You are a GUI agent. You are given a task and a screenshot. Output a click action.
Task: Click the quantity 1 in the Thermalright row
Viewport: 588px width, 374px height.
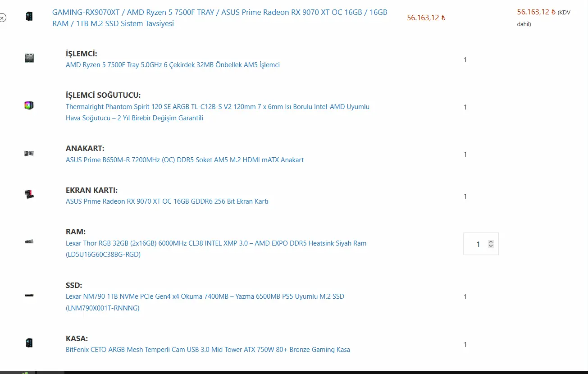pos(465,107)
